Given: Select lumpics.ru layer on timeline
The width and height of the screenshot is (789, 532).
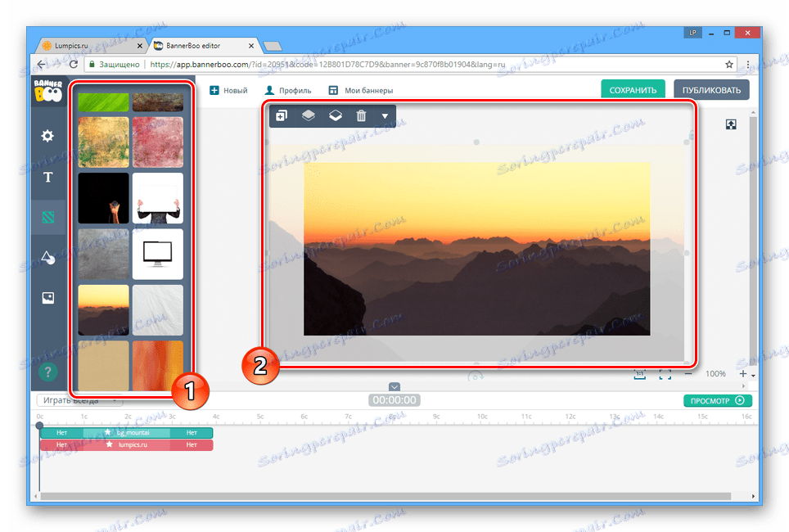Looking at the screenshot, I should click(x=127, y=445).
